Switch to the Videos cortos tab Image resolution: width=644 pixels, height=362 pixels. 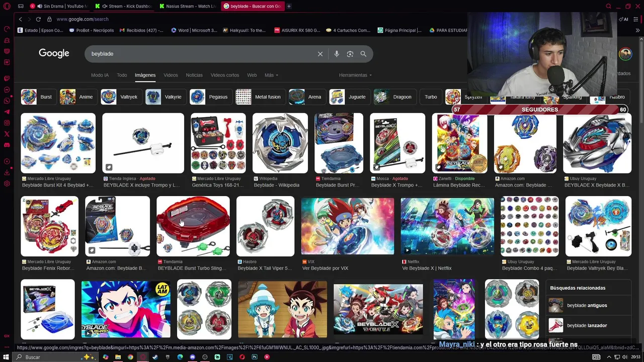pos(225,75)
